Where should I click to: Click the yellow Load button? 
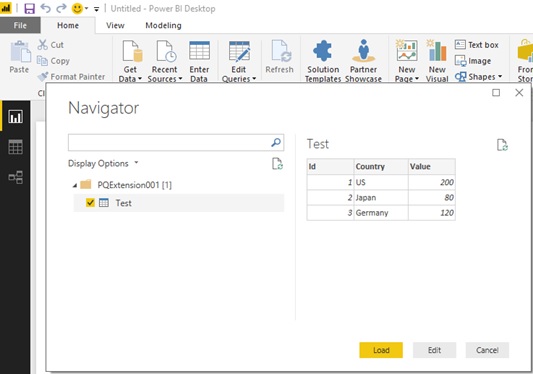click(381, 350)
